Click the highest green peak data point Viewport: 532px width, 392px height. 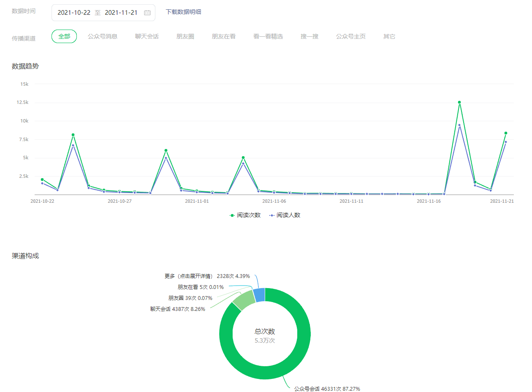coord(459,102)
